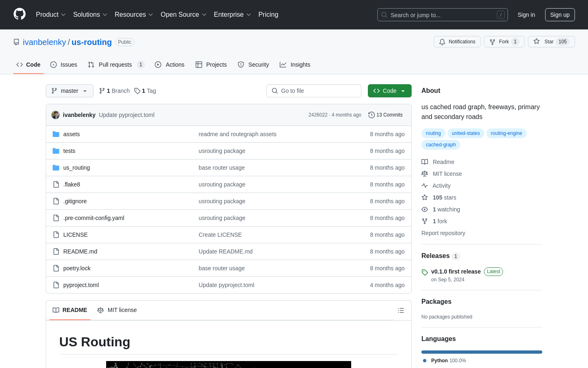Click the LICENSE file icon
Screen dimensions: 588x368
pos(56,235)
